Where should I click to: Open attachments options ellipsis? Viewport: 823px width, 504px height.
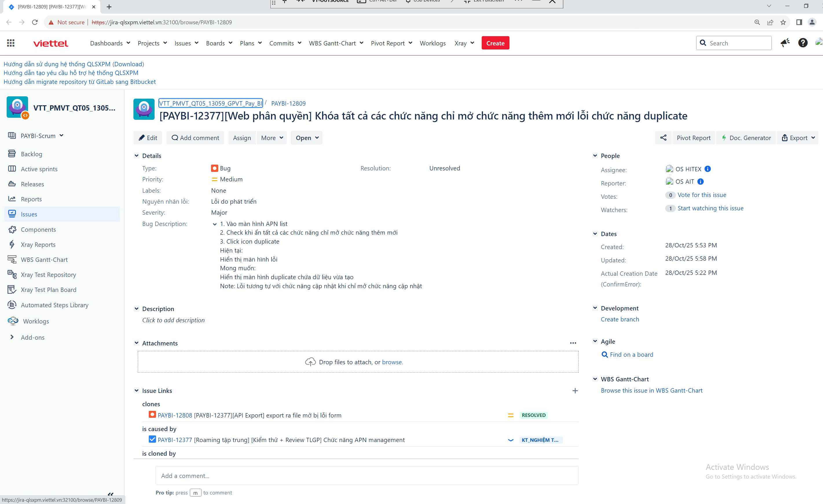pyautogui.click(x=573, y=343)
